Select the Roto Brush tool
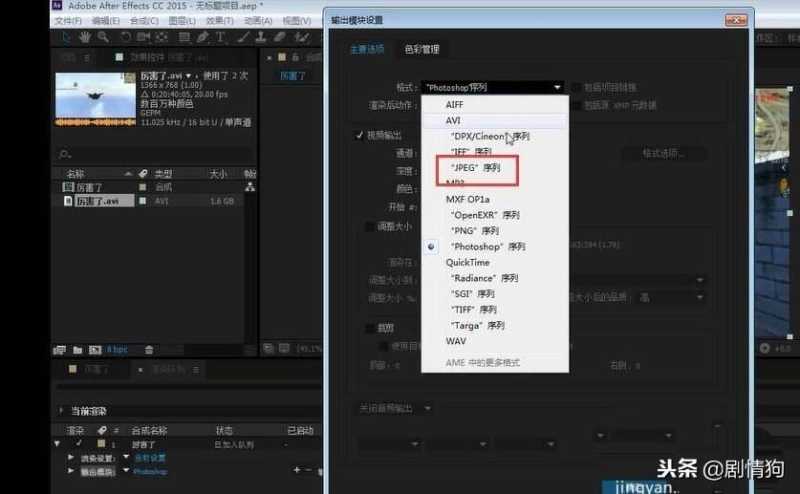 302,37
